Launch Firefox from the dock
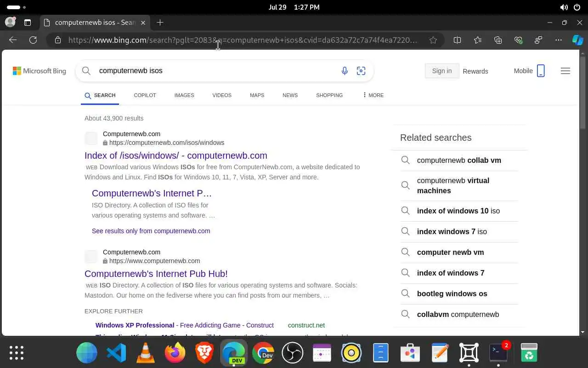The image size is (588, 368). (175, 353)
